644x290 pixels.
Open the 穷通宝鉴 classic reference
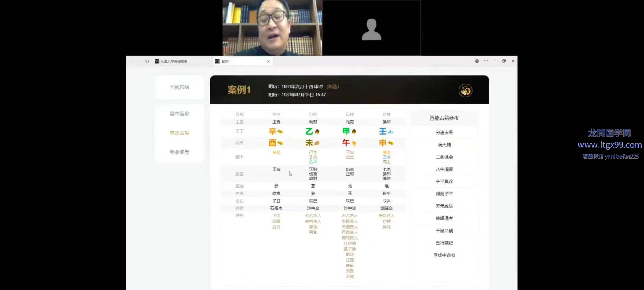click(x=444, y=132)
